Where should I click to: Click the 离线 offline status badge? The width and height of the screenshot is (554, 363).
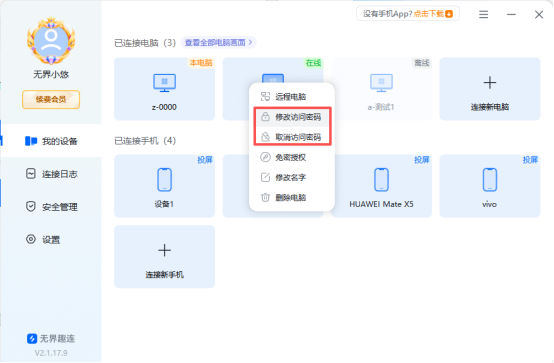(x=422, y=63)
